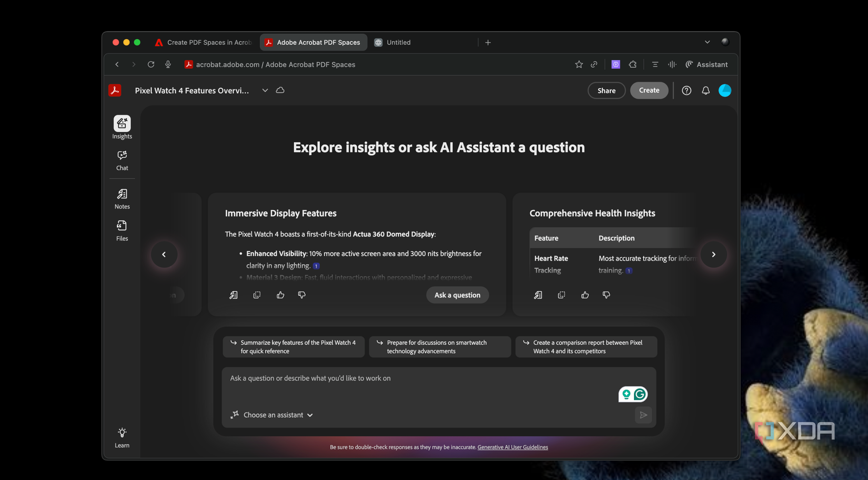Open the purple extension icon in toolbar
The width and height of the screenshot is (868, 480).
(615, 64)
